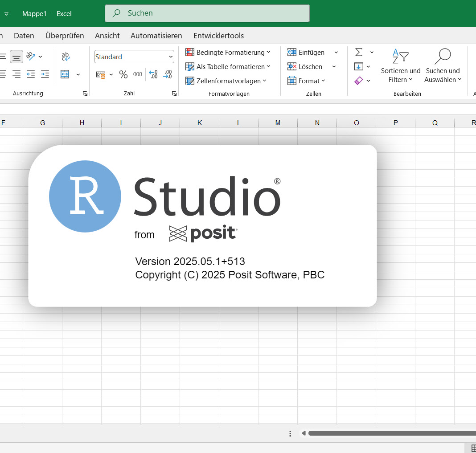Open Quick Access Toolbar customize arrow
This screenshot has width=476, height=453.
(6, 14)
